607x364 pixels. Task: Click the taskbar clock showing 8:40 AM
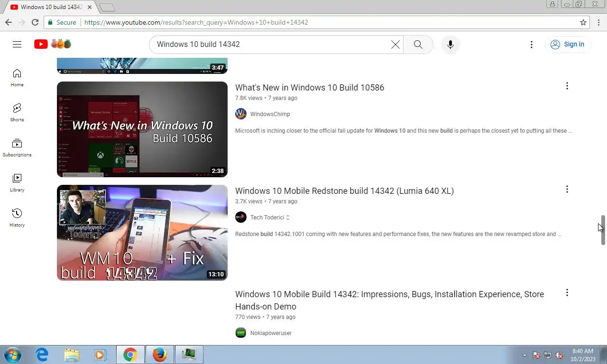pos(583,355)
